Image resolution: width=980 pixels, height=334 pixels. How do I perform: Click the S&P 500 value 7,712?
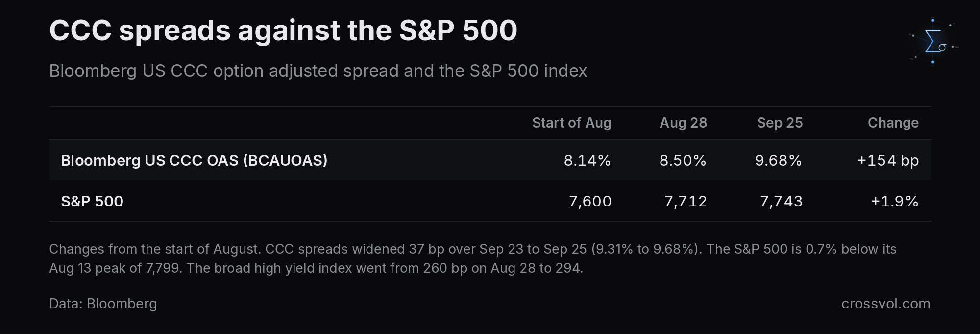point(686,201)
